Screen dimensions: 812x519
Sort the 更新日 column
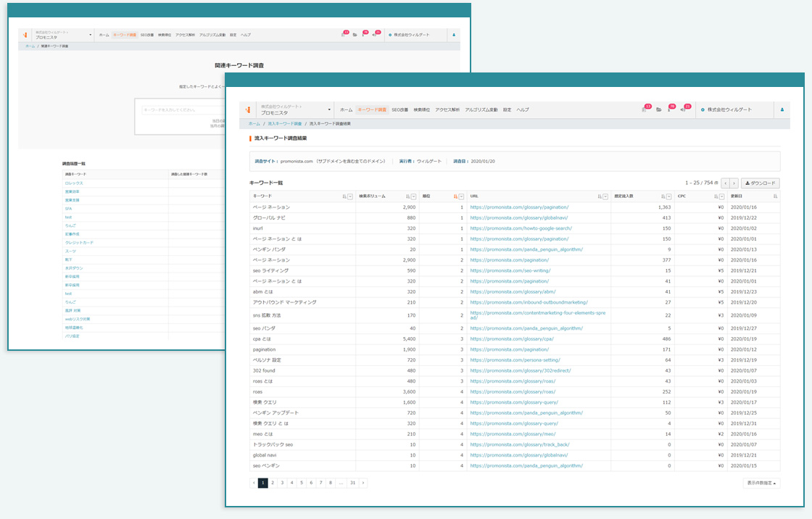click(775, 197)
